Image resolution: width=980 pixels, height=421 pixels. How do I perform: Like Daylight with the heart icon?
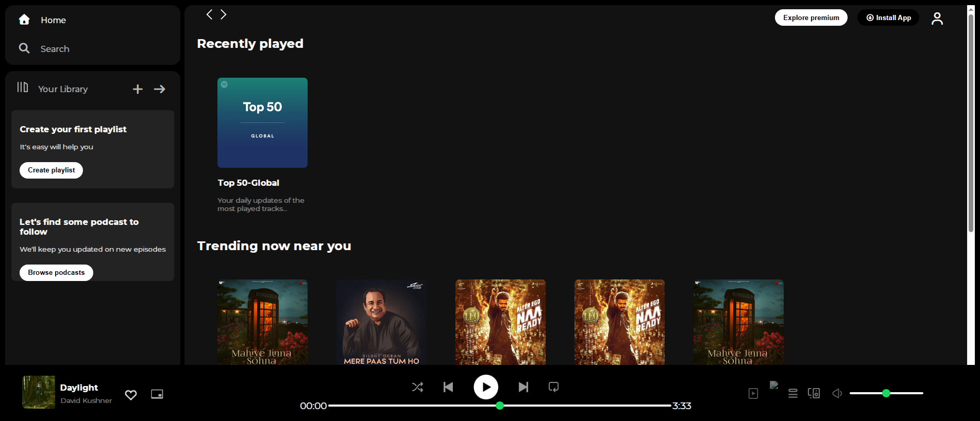pos(131,395)
